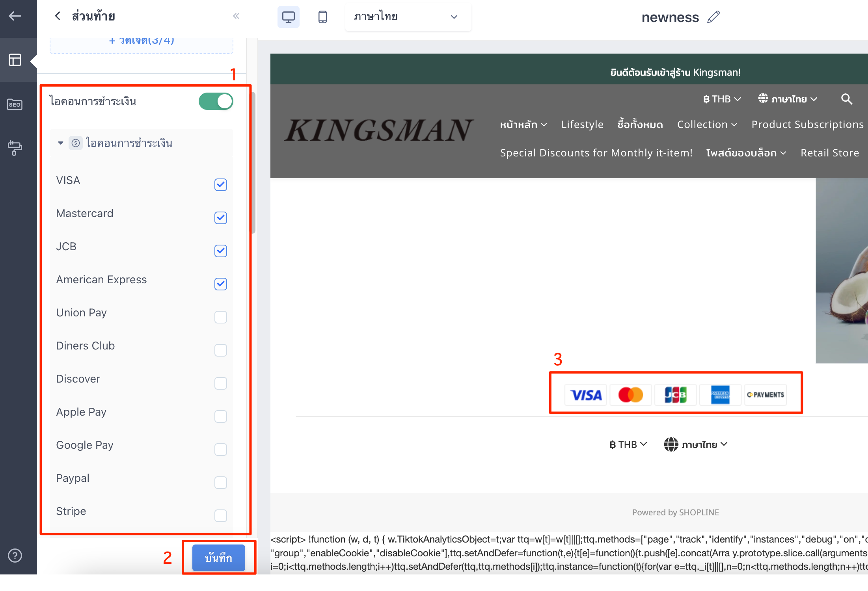Image resolution: width=868 pixels, height=591 pixels.
Task: Expand the หน้าหลัก menu dropdown
Action: [x=523, y=125]
